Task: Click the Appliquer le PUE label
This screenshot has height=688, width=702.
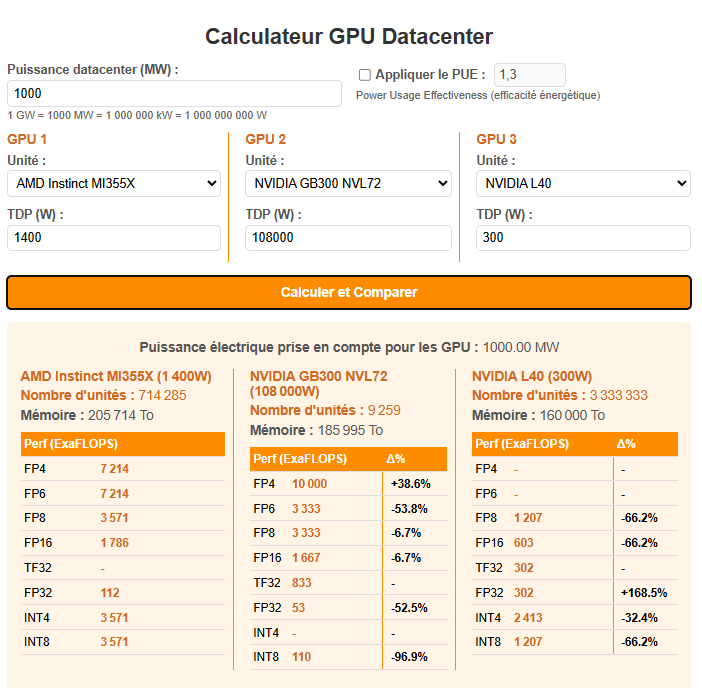Action: 430,74
